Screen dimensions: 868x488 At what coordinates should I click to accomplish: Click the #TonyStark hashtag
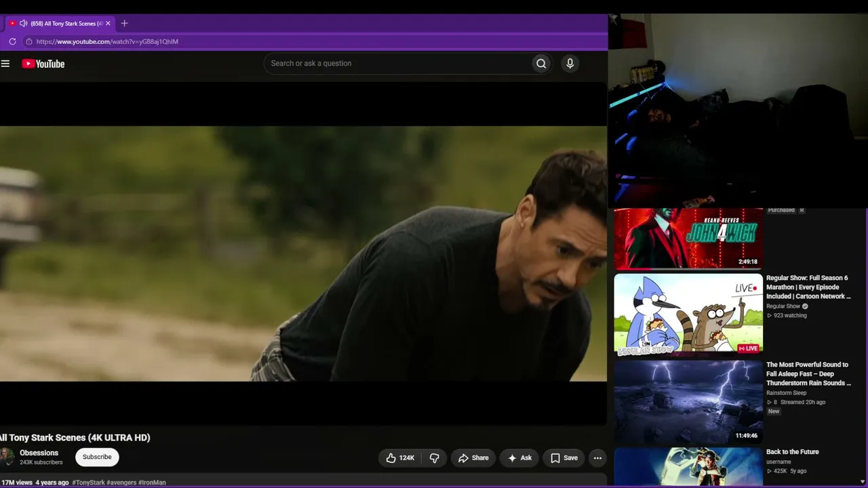(x=88, y=483)
